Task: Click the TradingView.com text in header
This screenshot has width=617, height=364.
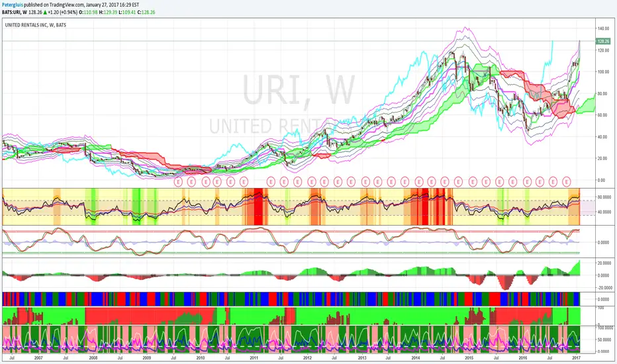Action: click(67, 5)
